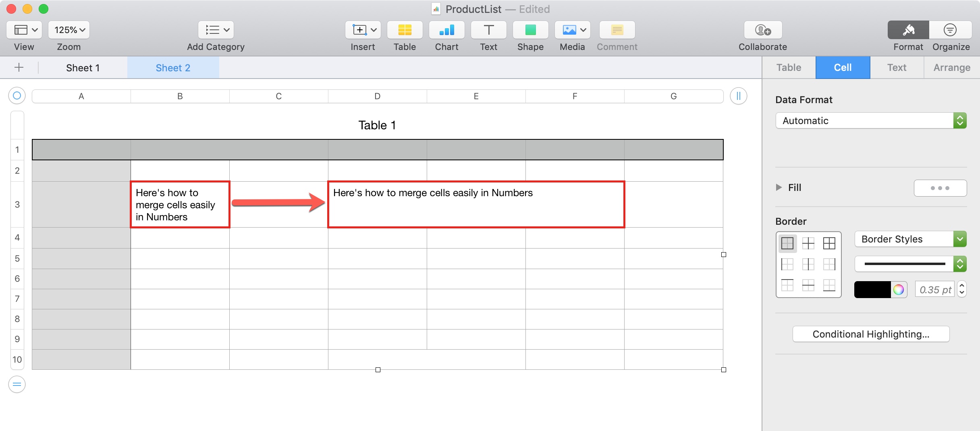The height and width of the screenshot is (431, 980).
Task: Open the Collaborate panel
Action: click(x=762, y=30)
